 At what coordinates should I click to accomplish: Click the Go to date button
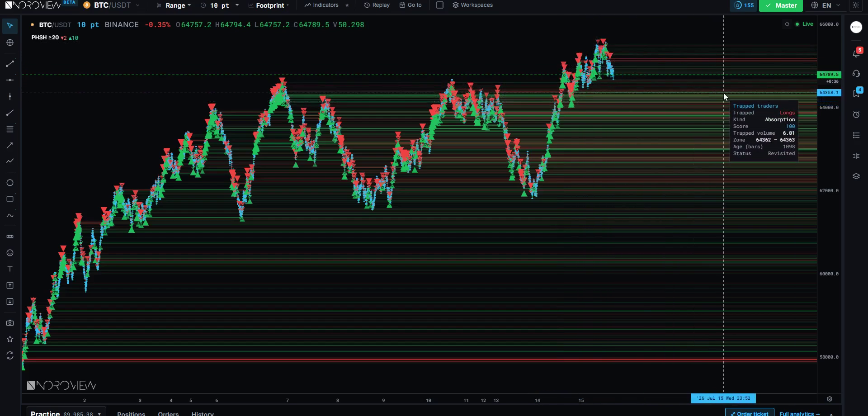click(410, 5)
